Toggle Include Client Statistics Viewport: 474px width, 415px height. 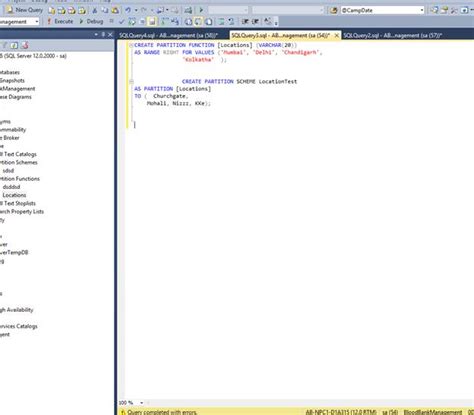pos(175,22)
